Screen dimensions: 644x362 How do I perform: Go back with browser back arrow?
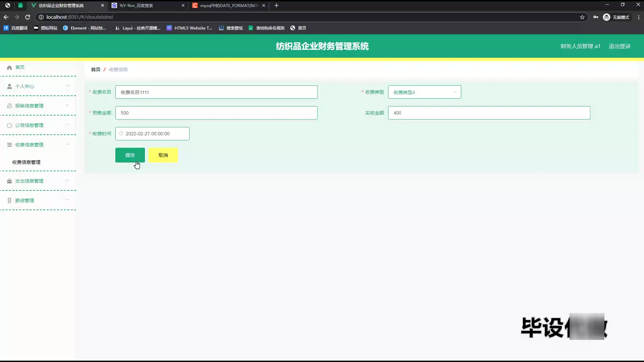pos(6,17)
